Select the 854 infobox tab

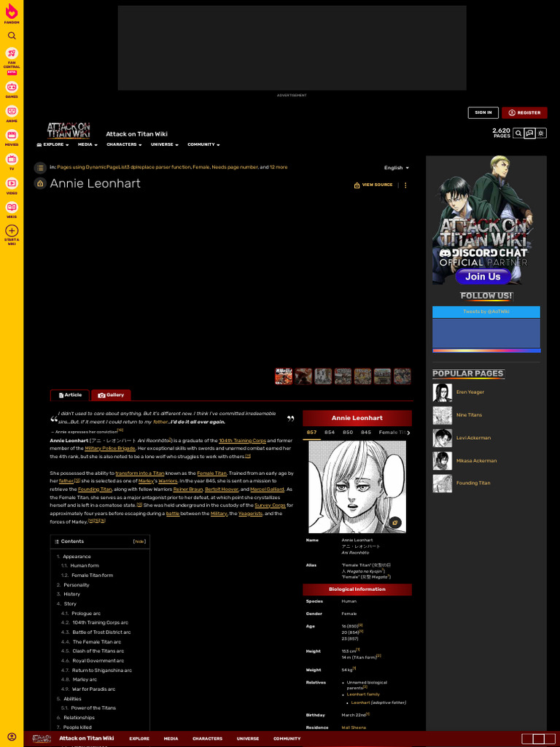[330, 433]
